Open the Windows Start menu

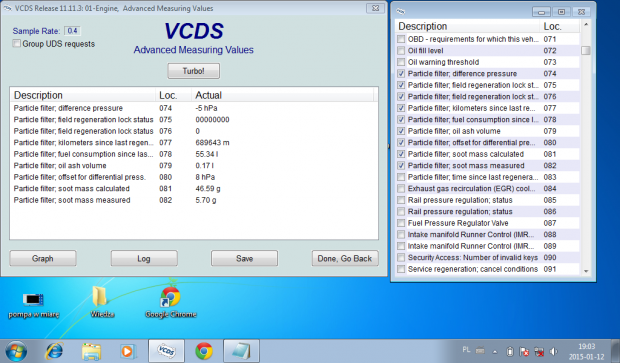point(16,351)
